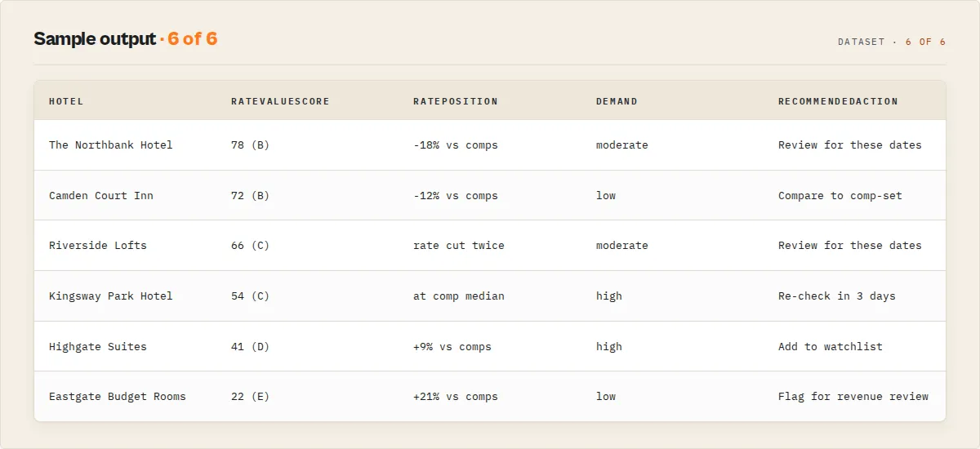This screenshot has height=449, width=980.
Task: Click score 66 (C)
Action: point(250,246)
